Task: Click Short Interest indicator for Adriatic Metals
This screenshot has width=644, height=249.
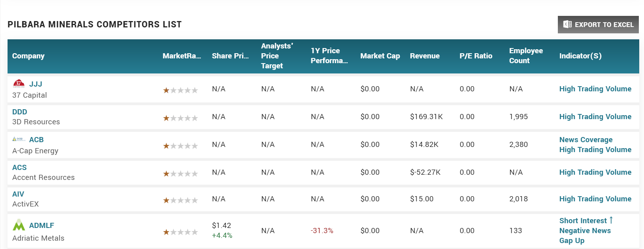Action: coord(583,221)
